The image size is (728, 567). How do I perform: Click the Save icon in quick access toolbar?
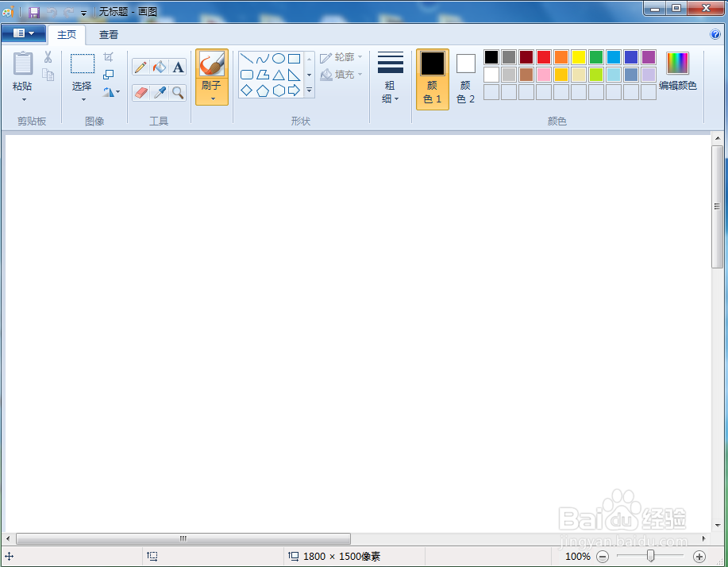[34, 12]
